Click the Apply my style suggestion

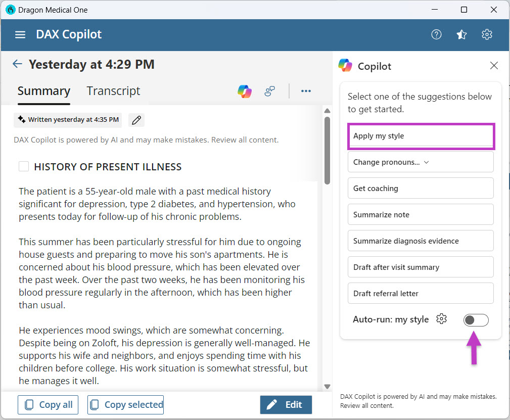click(421, 136)
